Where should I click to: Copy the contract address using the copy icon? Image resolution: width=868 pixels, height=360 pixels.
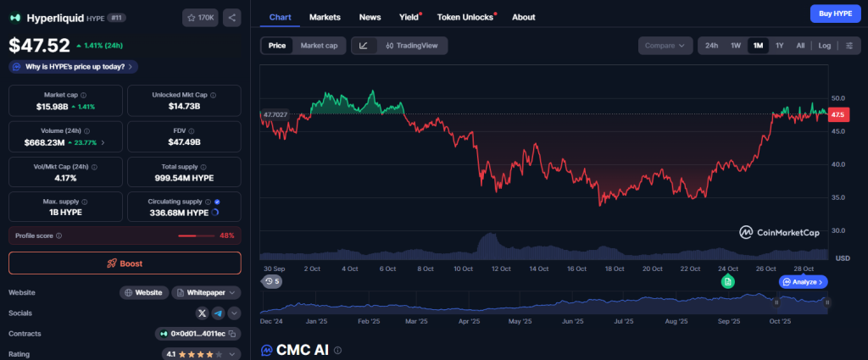click(x=233, y=334)
